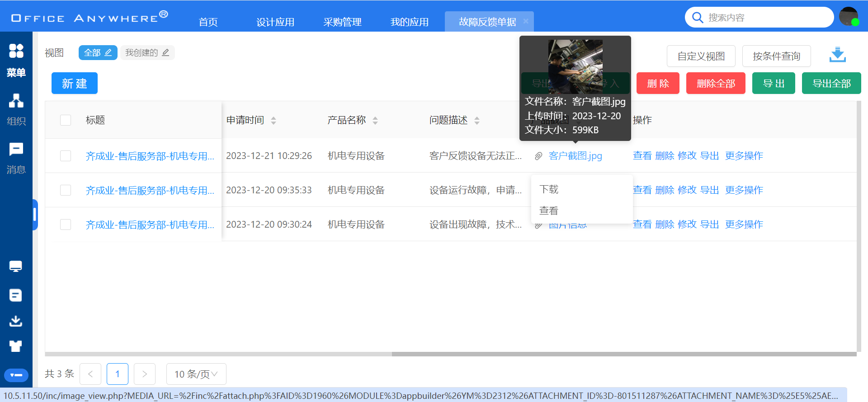This screenshot has width=868, height=402.
Task: Open the 10 条/页 page size dropdown
Action: click(x=196, y=374)
